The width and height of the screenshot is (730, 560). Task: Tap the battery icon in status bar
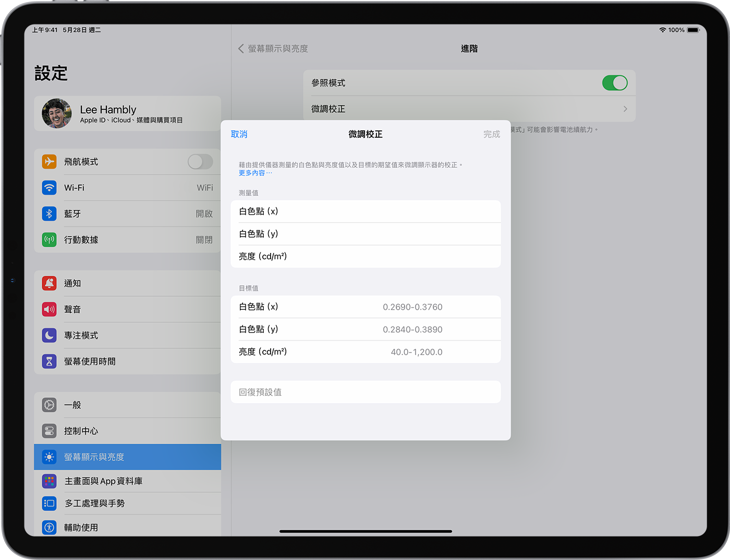tap(693, 30)
